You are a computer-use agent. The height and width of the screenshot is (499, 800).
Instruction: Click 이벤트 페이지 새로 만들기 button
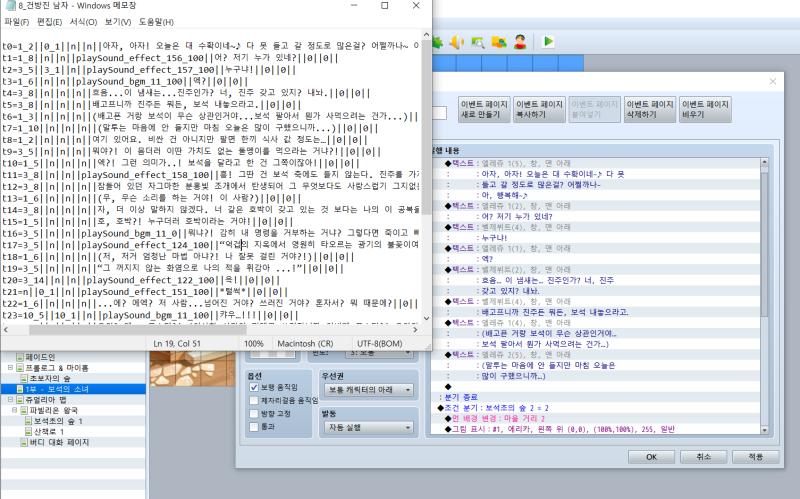pyautogui.click(x=484, y=109)
